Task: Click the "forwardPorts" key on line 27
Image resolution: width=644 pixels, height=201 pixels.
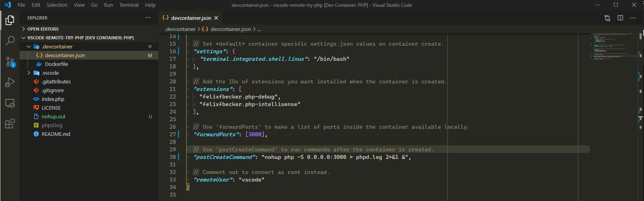Action: (x=216, y=134)
